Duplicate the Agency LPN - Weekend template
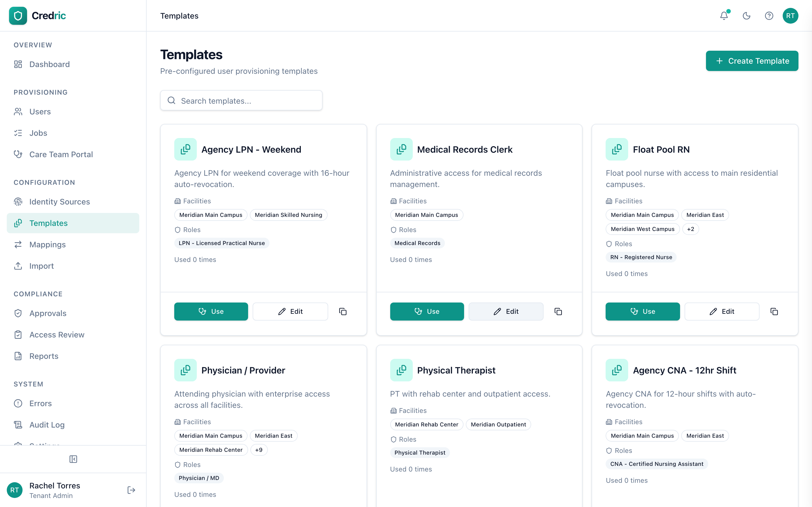 coord(343,311)
